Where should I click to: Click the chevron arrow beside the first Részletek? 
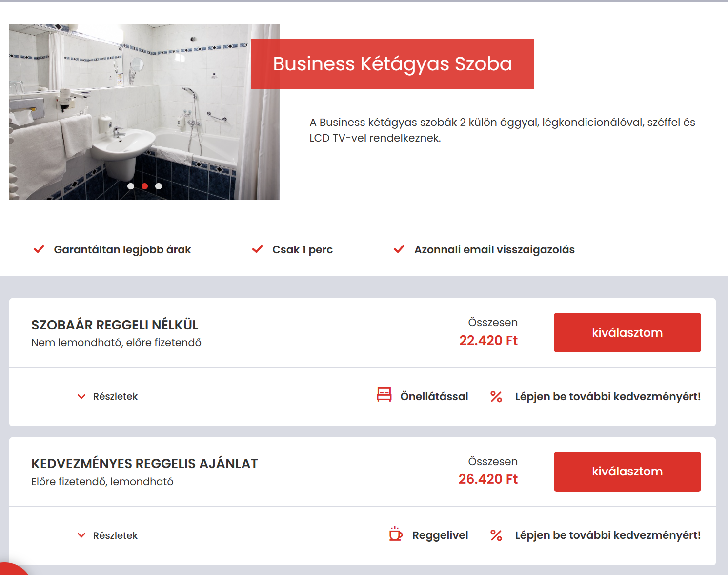click(x=81, y=397)
